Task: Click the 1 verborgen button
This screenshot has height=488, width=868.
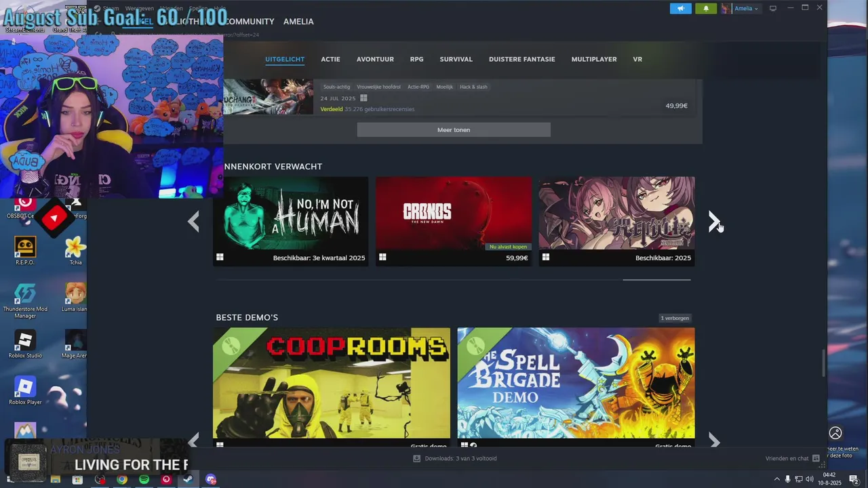Action: [675, 318]
